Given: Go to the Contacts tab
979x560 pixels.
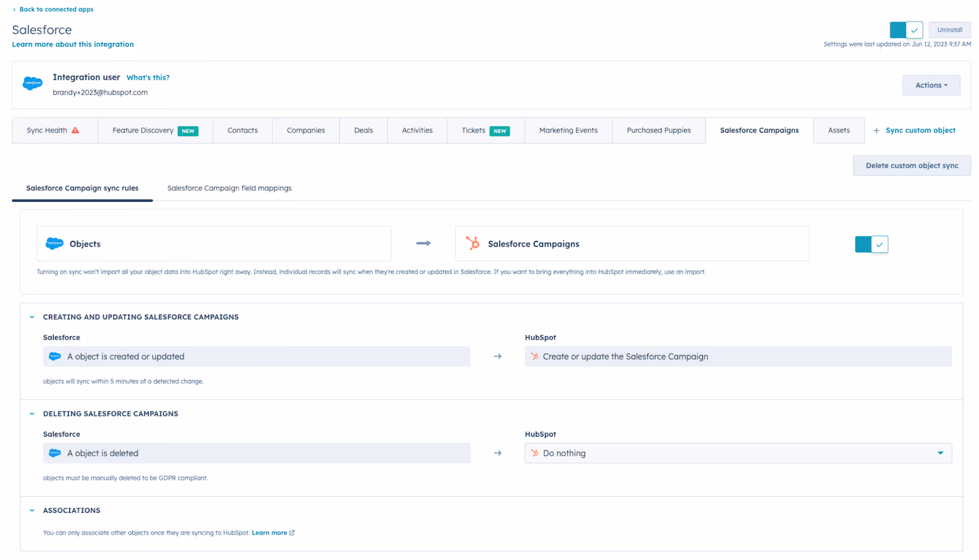Looking at the screenshot, I should (243, 131).
